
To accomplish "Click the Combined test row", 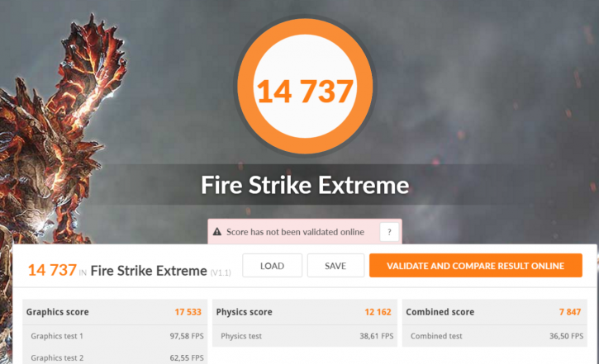I will (494, 336).
